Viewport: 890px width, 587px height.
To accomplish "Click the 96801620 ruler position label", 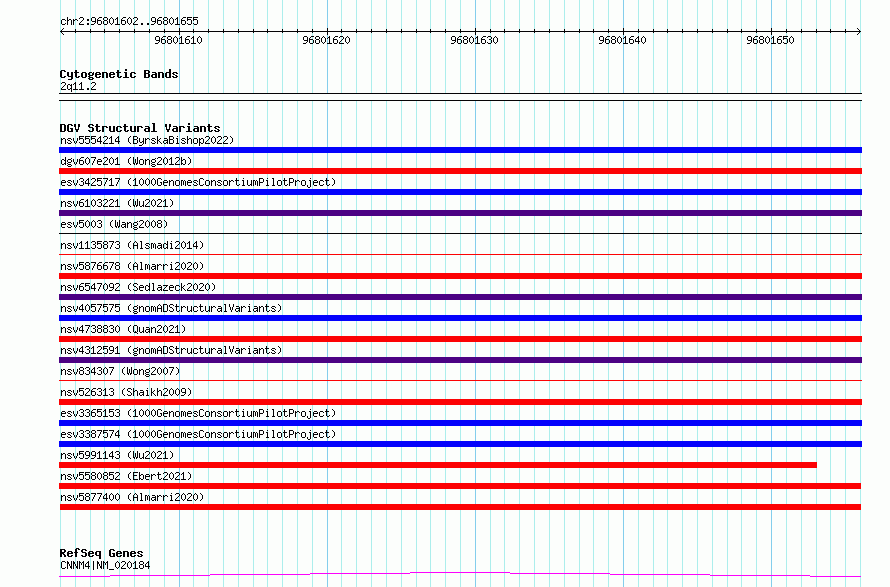I will (x=326, y=40).
